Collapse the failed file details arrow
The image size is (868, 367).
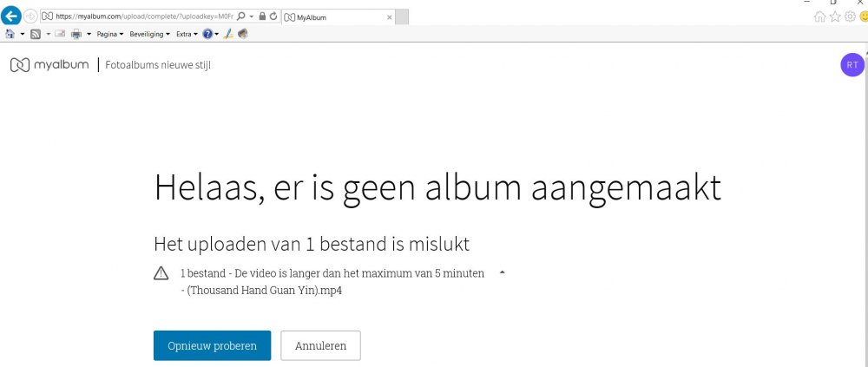pos(502,272)
